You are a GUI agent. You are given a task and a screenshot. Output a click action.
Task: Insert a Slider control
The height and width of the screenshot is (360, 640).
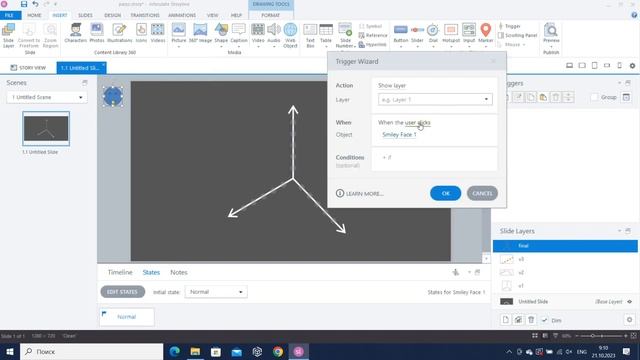pos(417,34)
